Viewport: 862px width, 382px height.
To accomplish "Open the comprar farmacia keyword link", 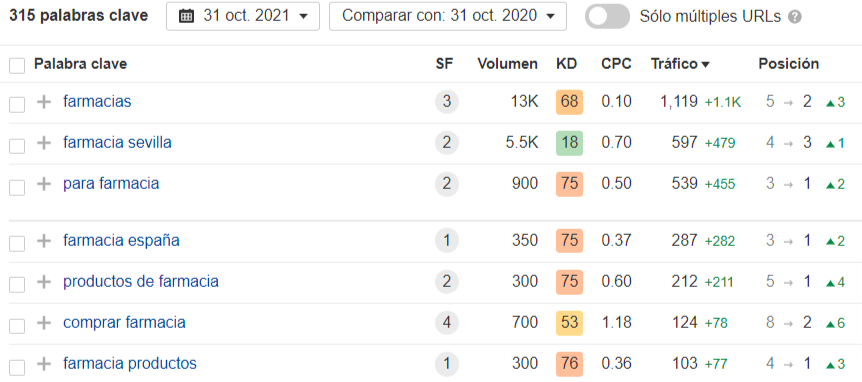I will pyautogui.click(x=124, y=323).
